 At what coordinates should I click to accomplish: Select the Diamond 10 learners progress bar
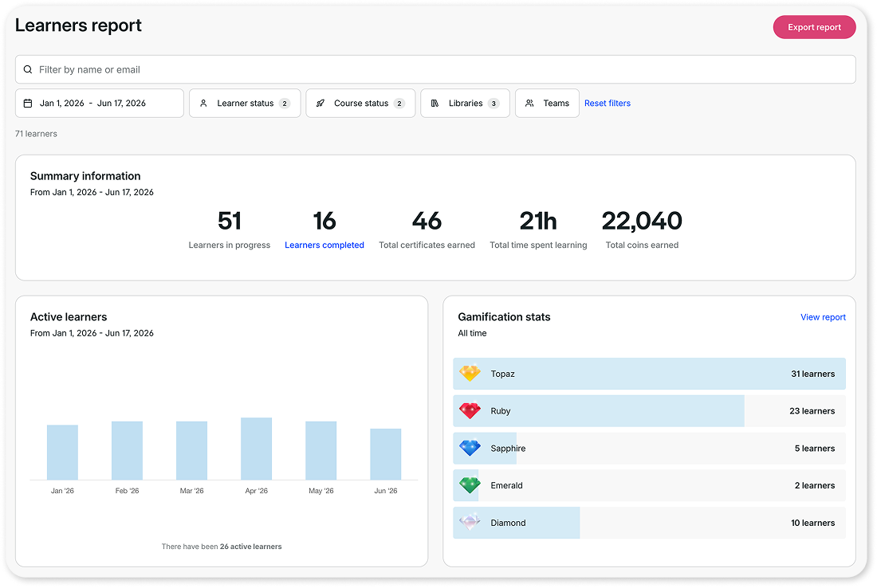point(649,523)
